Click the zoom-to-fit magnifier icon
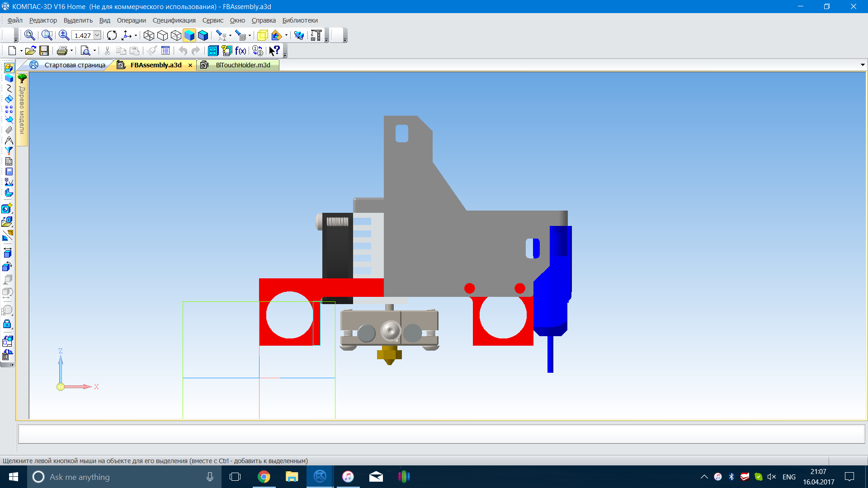The width and height of the screenshot is (868, 488). pos(30,35)
